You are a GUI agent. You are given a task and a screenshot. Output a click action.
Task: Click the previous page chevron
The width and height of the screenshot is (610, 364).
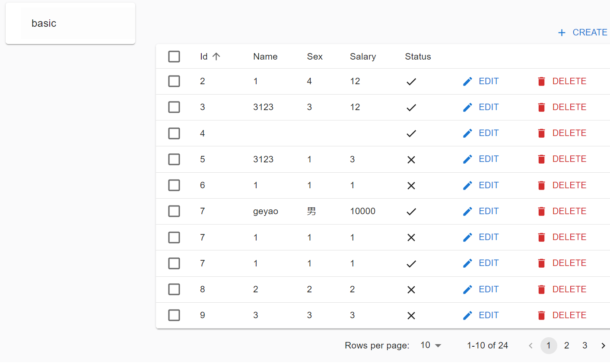pos(531,345)
